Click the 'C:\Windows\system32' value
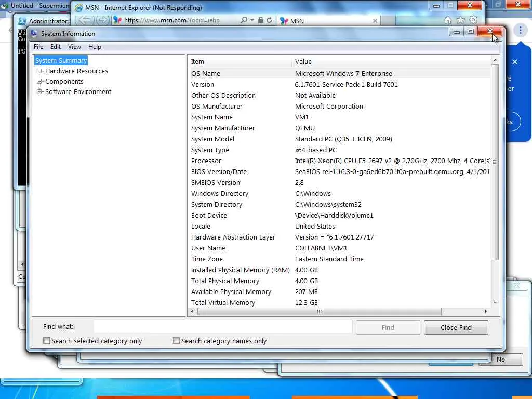 pyautogui.click(x=328, y=205)
